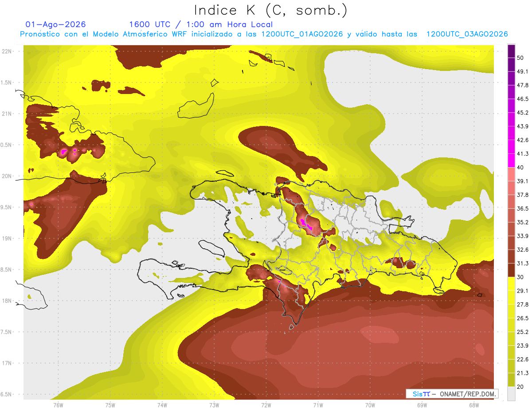This screenshot has height=411, width=532.
Task: Click the longitude label "68W"
Action: 474,405
